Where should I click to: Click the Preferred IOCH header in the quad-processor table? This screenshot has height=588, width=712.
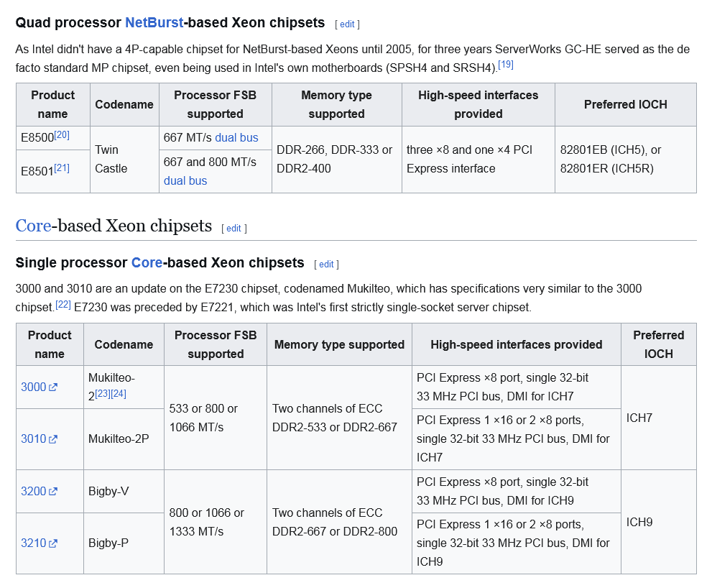(x=625, y=104)
